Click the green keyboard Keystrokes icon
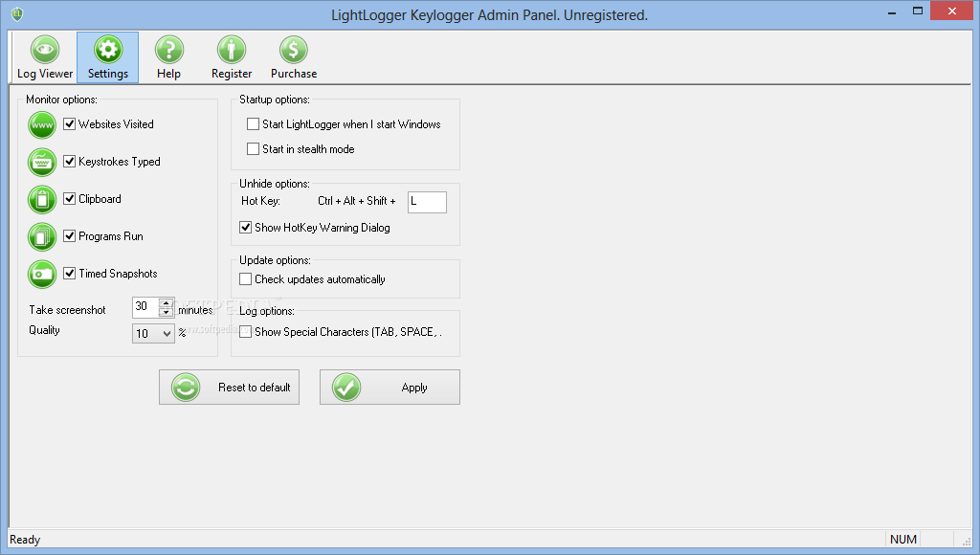 tap(42, 163)
